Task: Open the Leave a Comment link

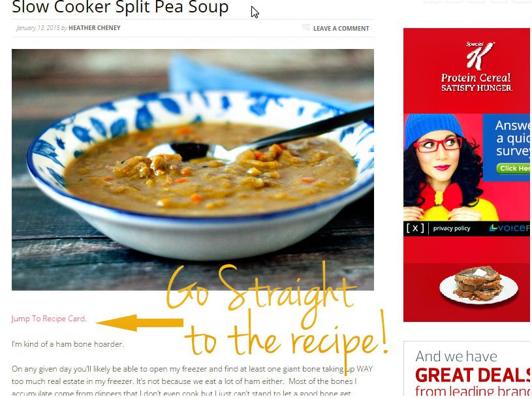Action: 341,29
